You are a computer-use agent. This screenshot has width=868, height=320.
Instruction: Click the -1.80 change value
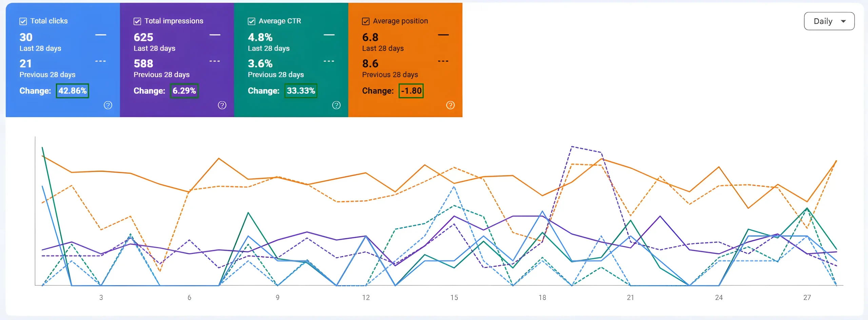point(411,91)
